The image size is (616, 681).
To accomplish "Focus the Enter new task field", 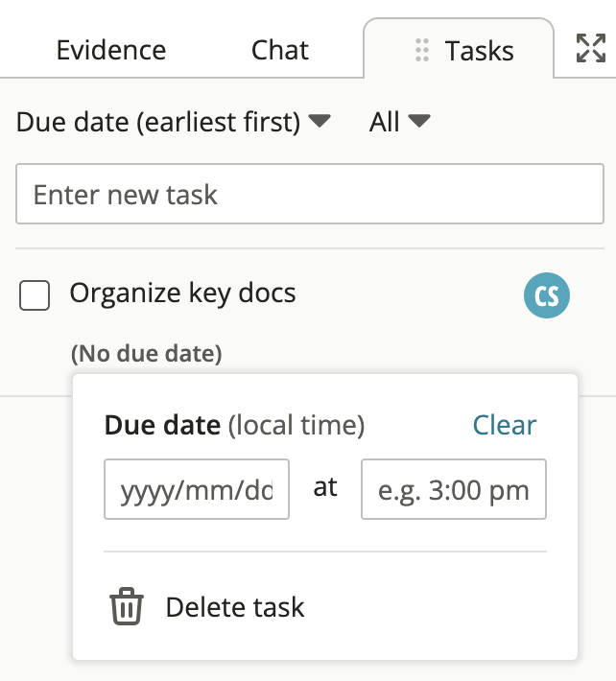I will [310, 194].
